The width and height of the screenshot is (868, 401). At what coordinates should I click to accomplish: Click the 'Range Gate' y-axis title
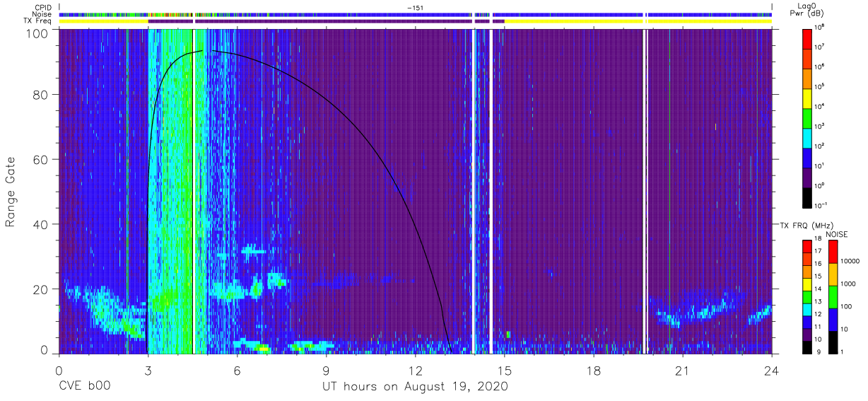[11, 192]
